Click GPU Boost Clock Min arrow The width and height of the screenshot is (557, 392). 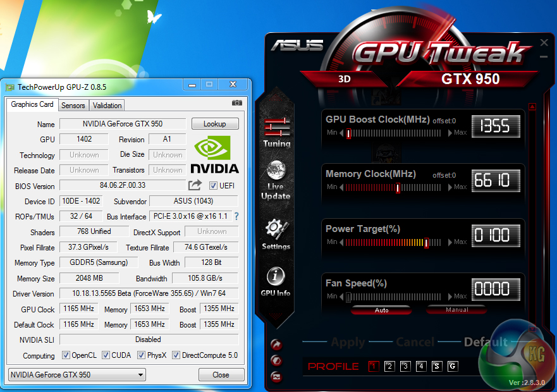[x=341, y=133]
